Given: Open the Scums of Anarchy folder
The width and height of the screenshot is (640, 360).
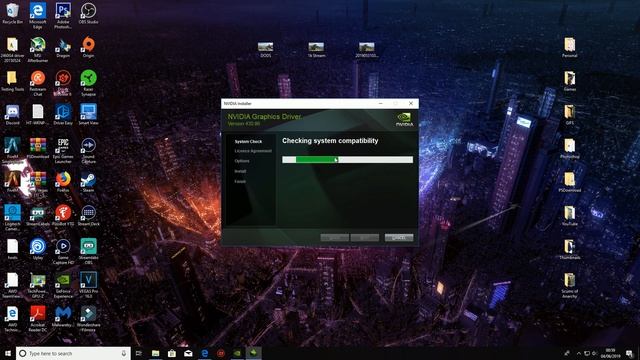Looking at the screenshot, I should tap(569, 285).
